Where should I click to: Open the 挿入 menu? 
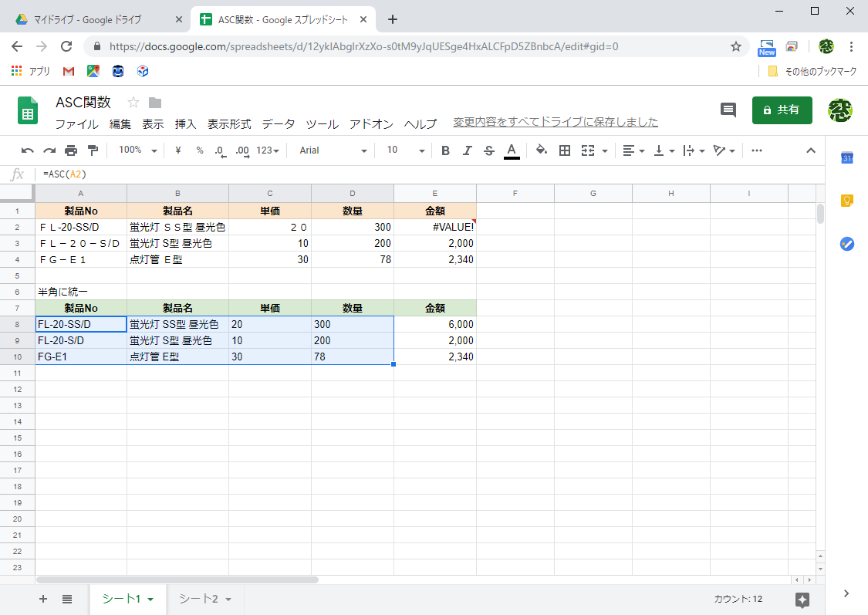tap(185, 124)
